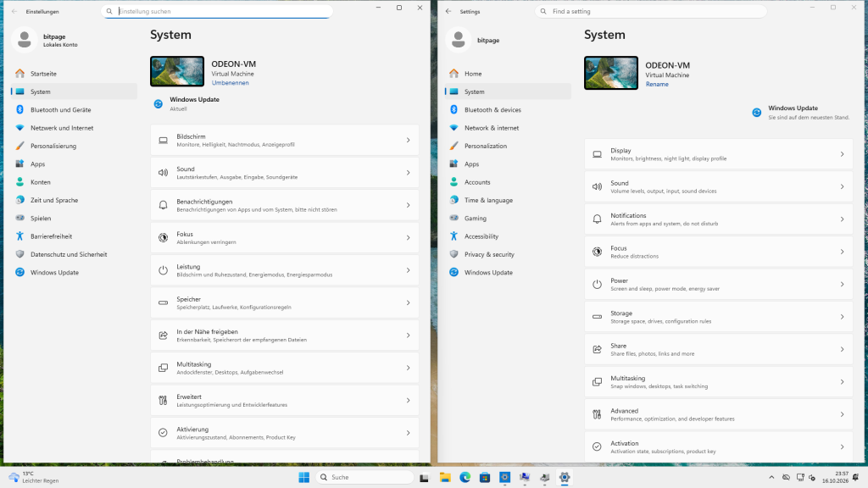Viewport: 868px width, 488px height.
Task: Open Konten in the German settings sidebar
Action: pyautogui.click(x=74, y=182)
